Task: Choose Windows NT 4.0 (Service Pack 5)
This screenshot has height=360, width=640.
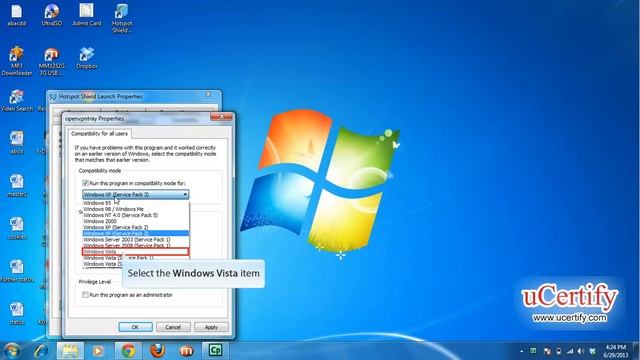Action: [136, 215]
